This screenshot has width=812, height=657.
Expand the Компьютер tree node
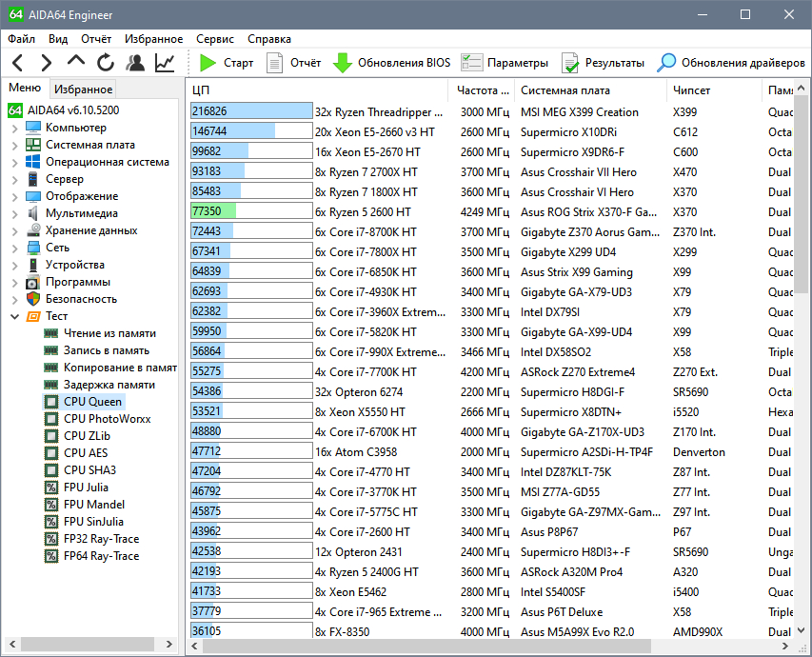coord(15,128)
